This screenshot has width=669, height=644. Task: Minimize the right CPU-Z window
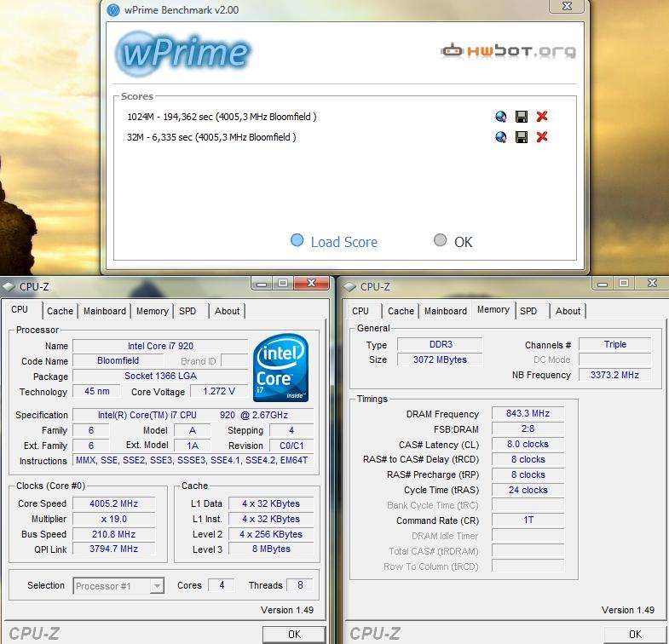603,283
